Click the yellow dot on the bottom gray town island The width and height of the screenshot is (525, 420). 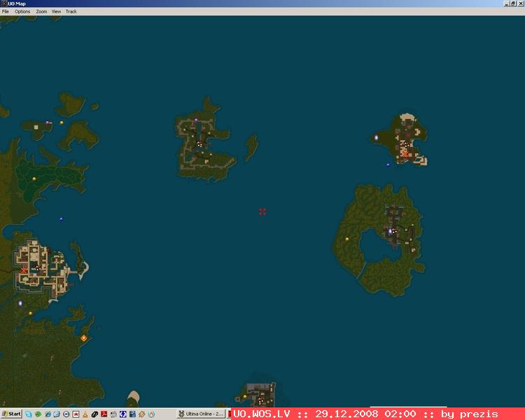point(245,397)
